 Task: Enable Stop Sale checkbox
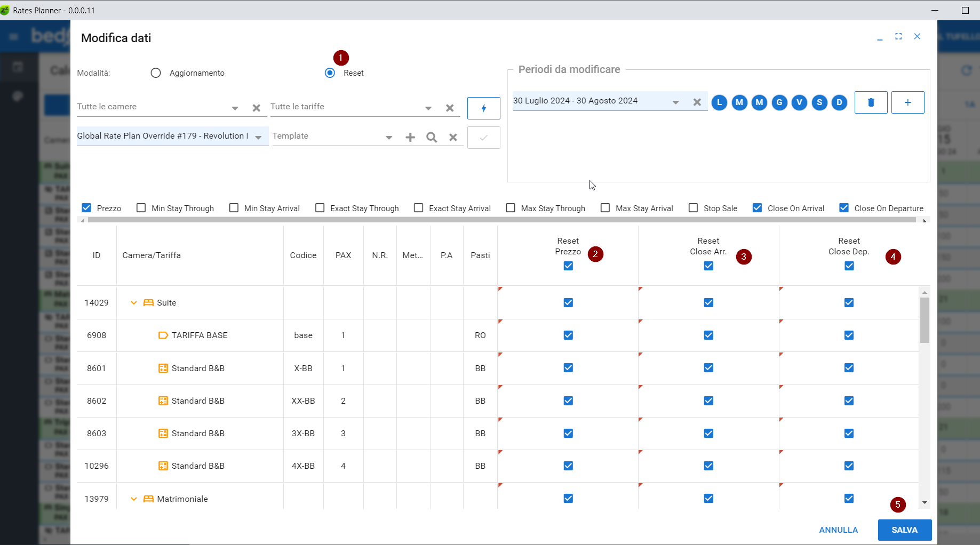point(693,208)
